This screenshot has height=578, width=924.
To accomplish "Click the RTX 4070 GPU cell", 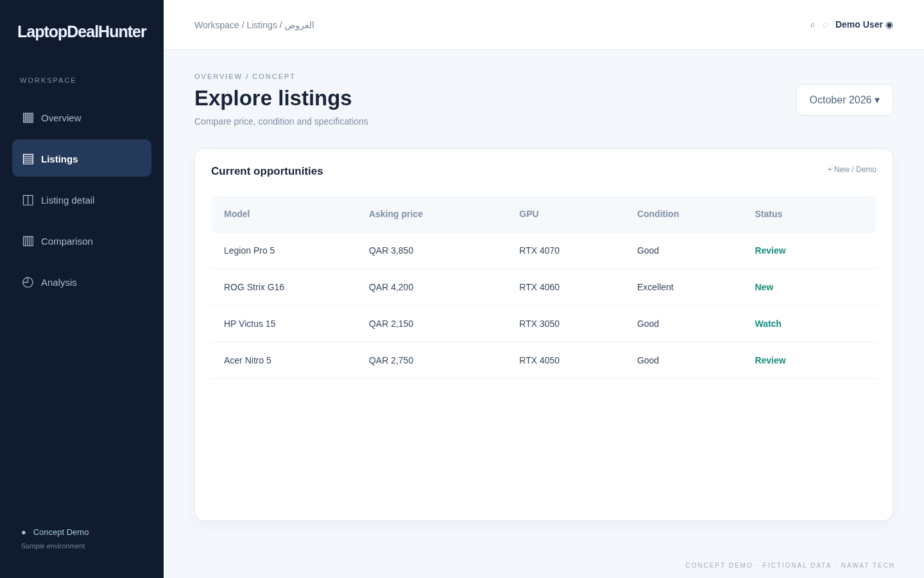I will pos(539,250).
